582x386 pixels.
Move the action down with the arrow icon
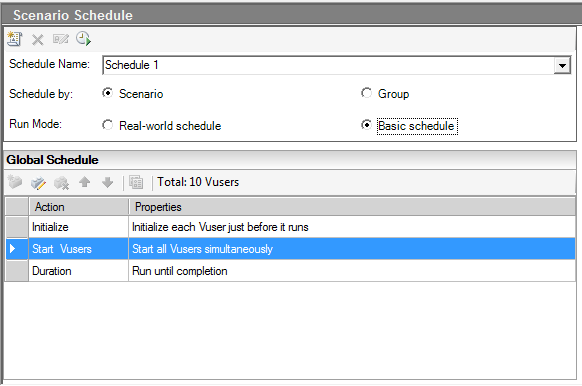[x=108, y=182]
